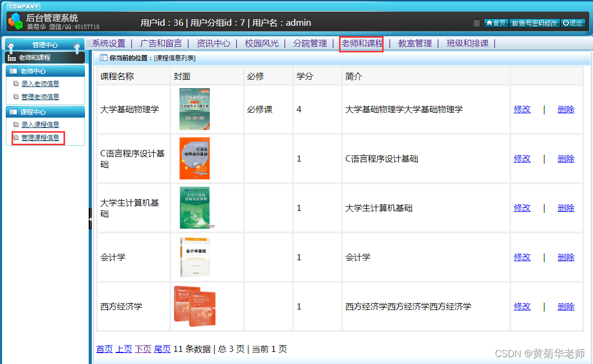Open the 广告和留言 menu tab
Image resolution: width=593 pixels, height=364 pixels.
[161, 44]
